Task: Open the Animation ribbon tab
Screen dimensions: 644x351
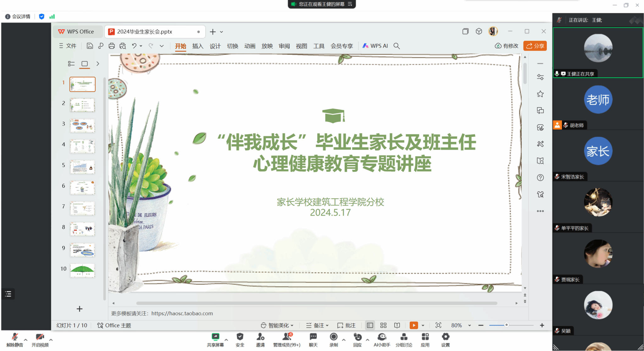Action: coord(250,46)
